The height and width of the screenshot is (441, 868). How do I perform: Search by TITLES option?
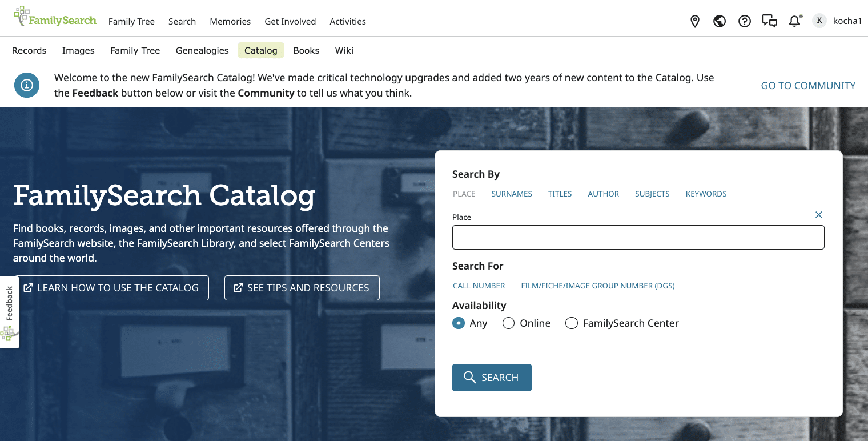pyautogui.click(x=560, y=194)
